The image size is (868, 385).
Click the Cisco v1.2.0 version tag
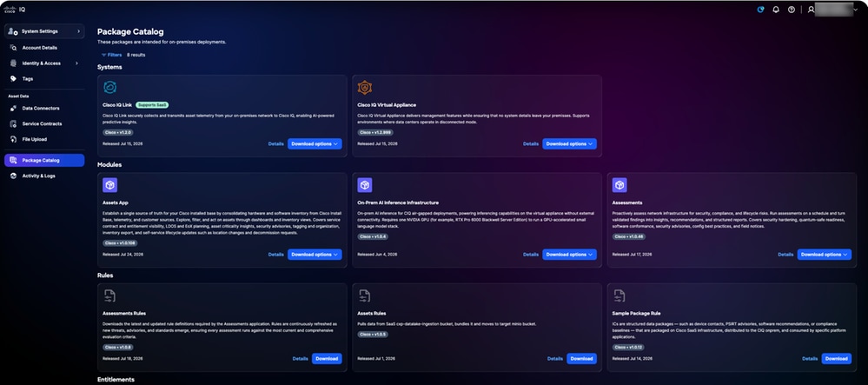pos(118,133)
